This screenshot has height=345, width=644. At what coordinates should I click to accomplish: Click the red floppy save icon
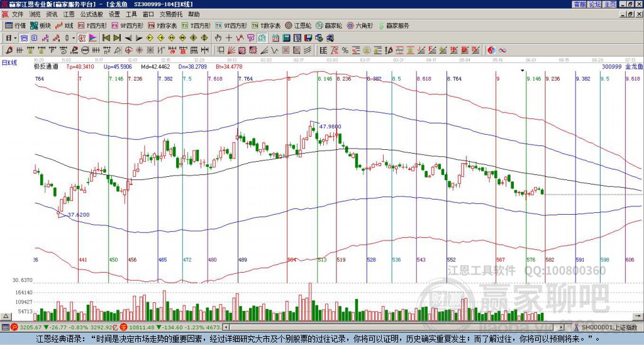pyautogui.click(x=308, y=38)
